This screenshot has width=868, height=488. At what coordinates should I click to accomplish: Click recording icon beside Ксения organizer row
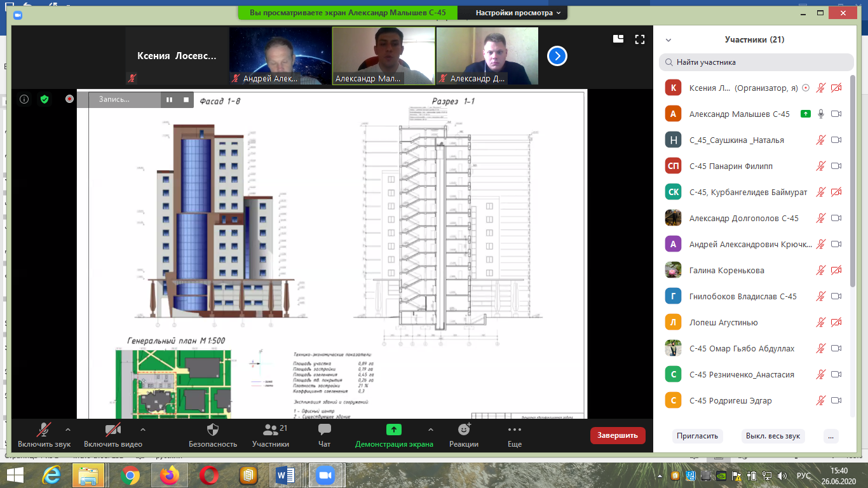point(806,88)
